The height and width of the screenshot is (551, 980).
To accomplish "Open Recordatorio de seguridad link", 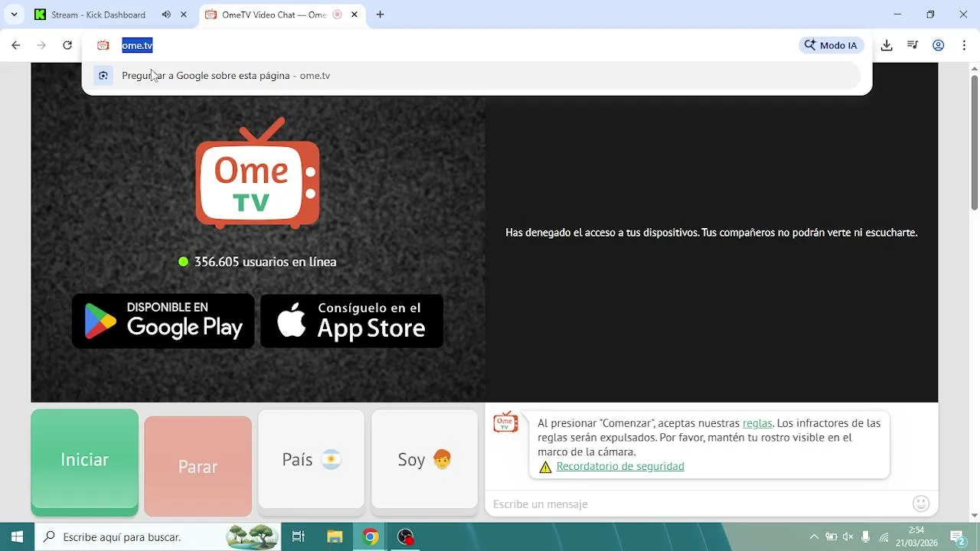I will click(x=620, y=466).
